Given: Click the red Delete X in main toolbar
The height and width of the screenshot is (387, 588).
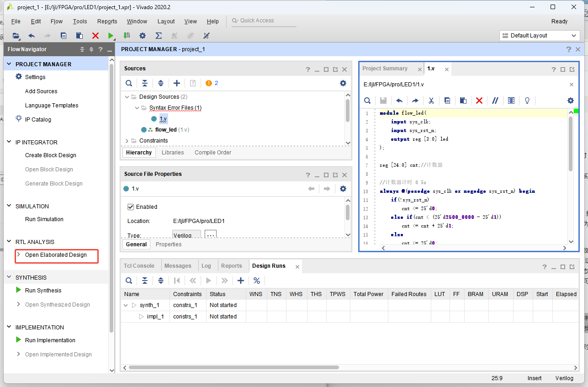Looking at the screenshot, I should point(95,36).
